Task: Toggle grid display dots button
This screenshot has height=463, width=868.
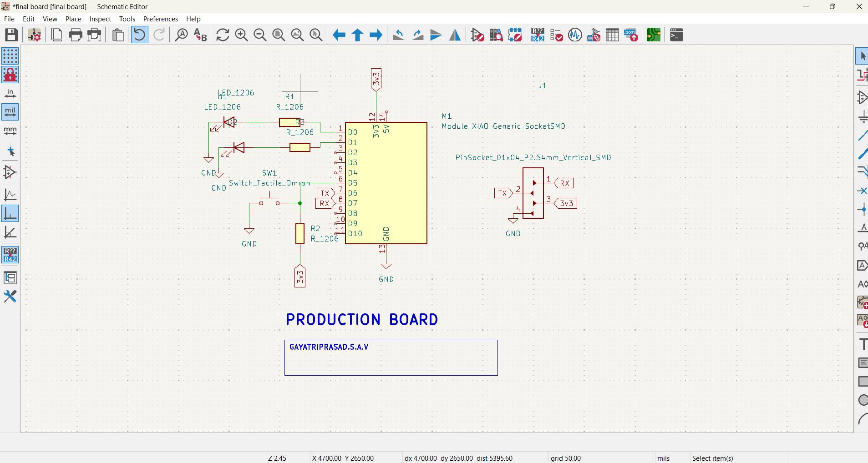Action: (x=10, y=56)
